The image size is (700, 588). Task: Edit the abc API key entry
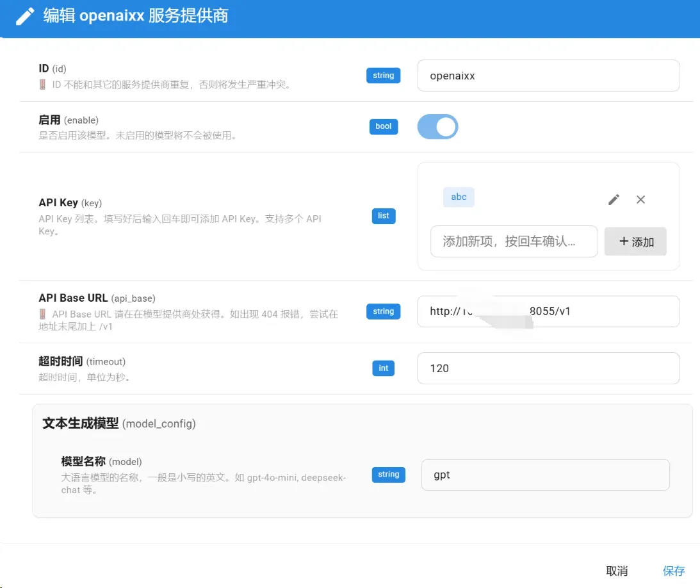[614, 200]
